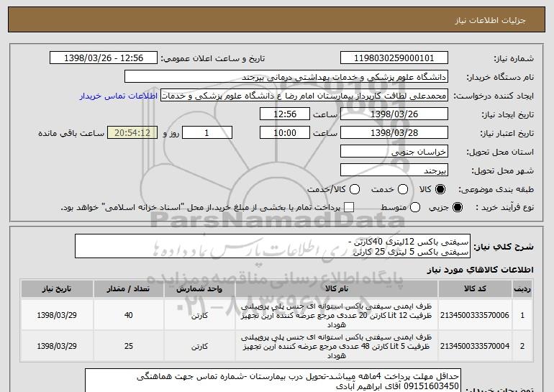Click the 12 Lit safety box product name
Image resolution: width=554 pixels, height=392 pixels.
point(337,315)
